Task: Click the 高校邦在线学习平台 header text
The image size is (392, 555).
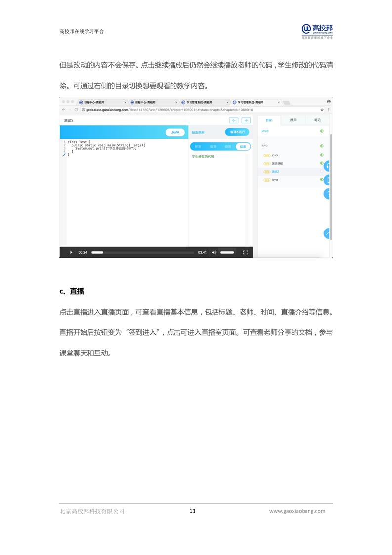Action: tap(82, 31)
